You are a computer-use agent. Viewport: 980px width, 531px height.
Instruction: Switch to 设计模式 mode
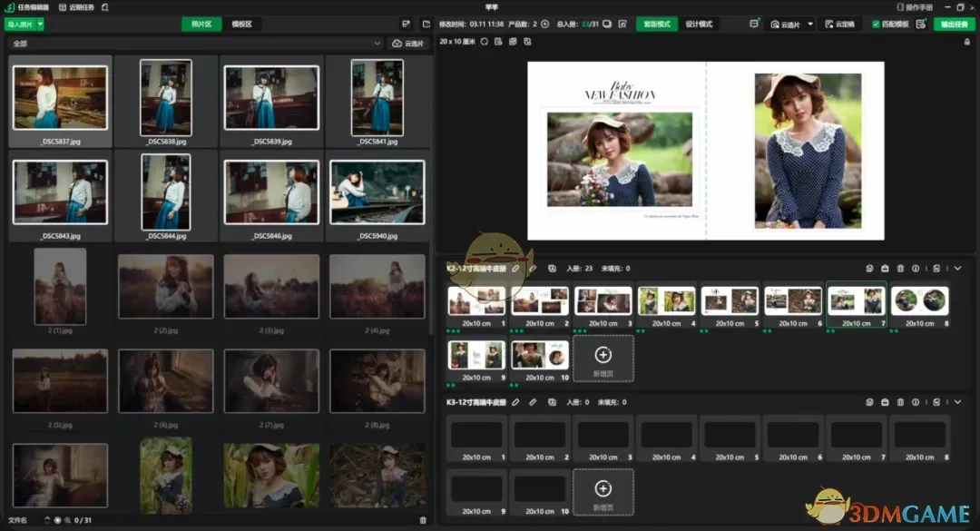pyautogui.click(x=699, y=25)
